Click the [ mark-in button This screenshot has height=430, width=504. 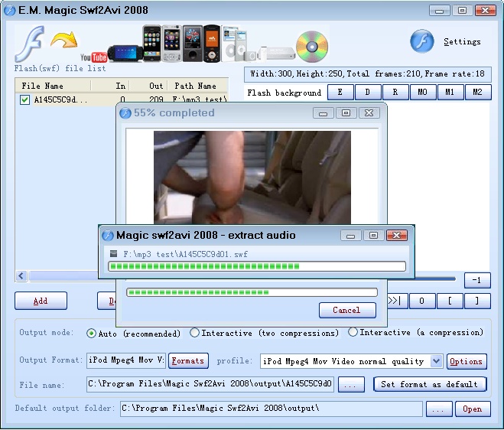[450, 301]
